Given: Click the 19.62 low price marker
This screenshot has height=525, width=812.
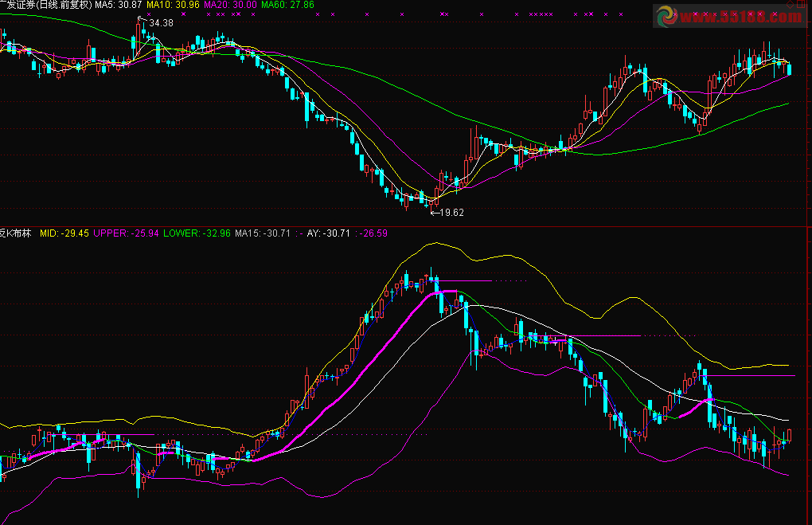Looking at the screenshot, I should (x=450, y=213).
